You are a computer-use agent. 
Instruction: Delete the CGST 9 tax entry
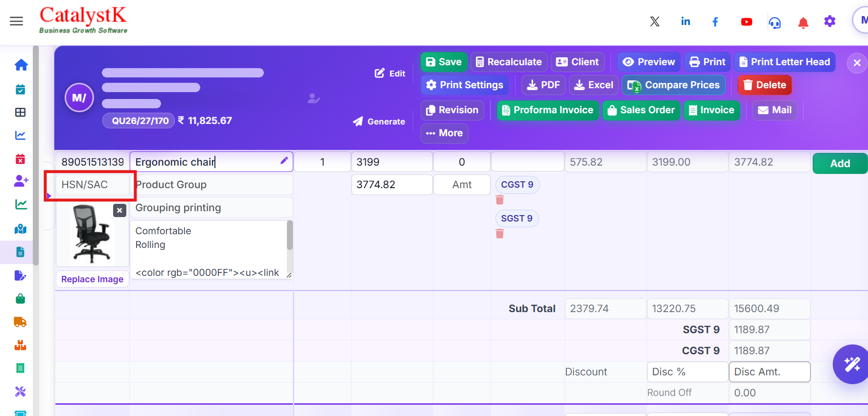tap(500, 200)
